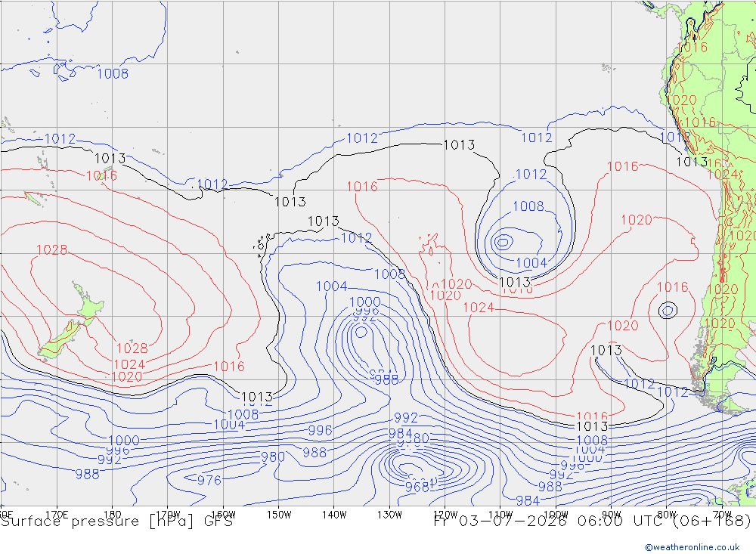Click the 130W longitude axis label
The image size is (756, 554).
[x=389, y=515]
